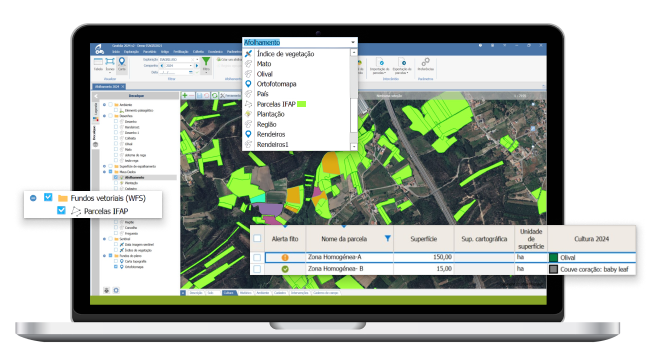
Task: Click the green plus add button above map
Action: (x=185, y=95)
